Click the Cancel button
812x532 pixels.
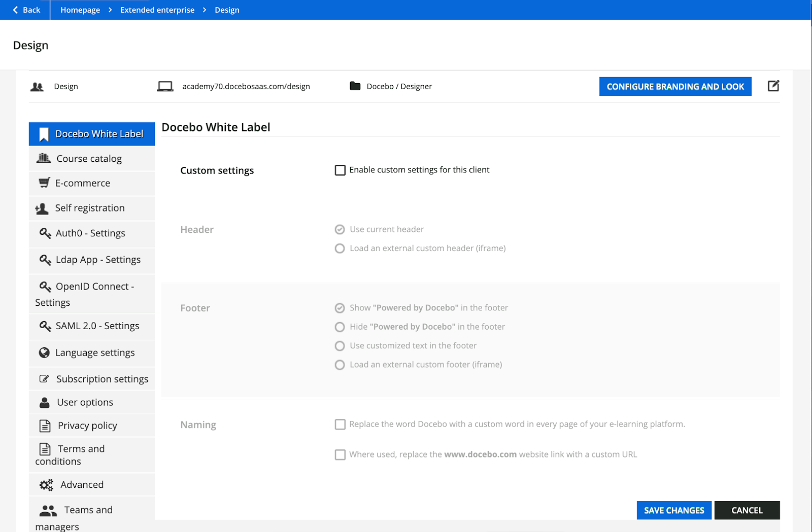click(747, 510)
